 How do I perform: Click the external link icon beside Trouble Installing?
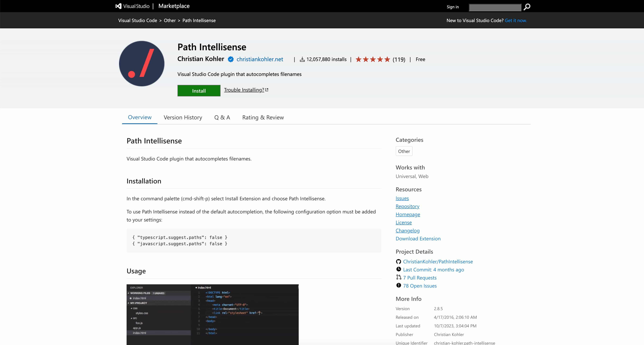click(267, 90)
